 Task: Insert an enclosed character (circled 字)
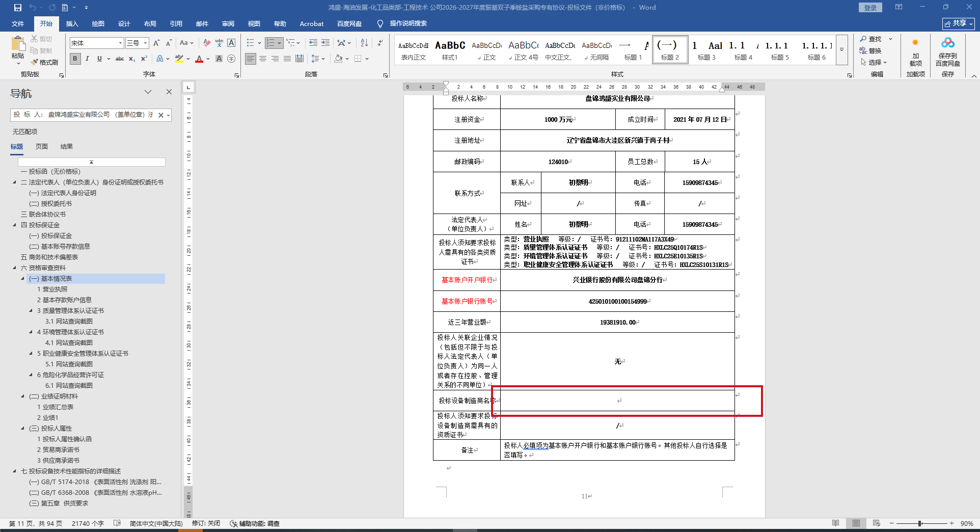(231, 59)
